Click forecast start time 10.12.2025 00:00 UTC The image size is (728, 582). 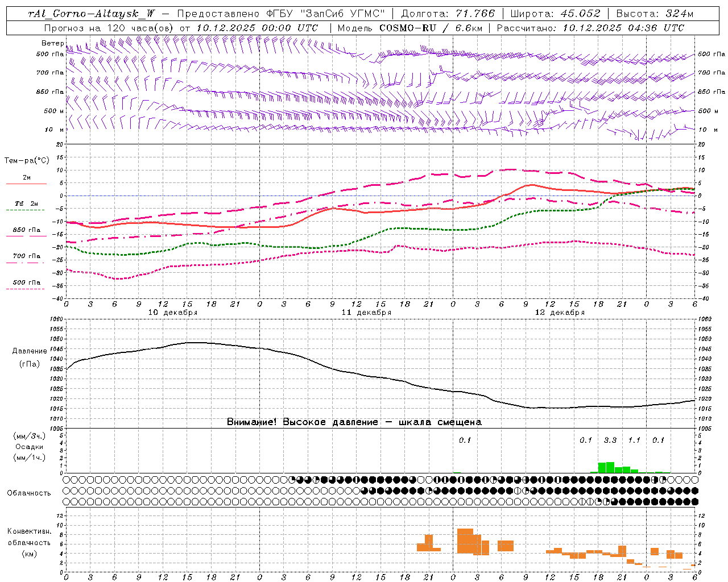[x=257, y=28]
